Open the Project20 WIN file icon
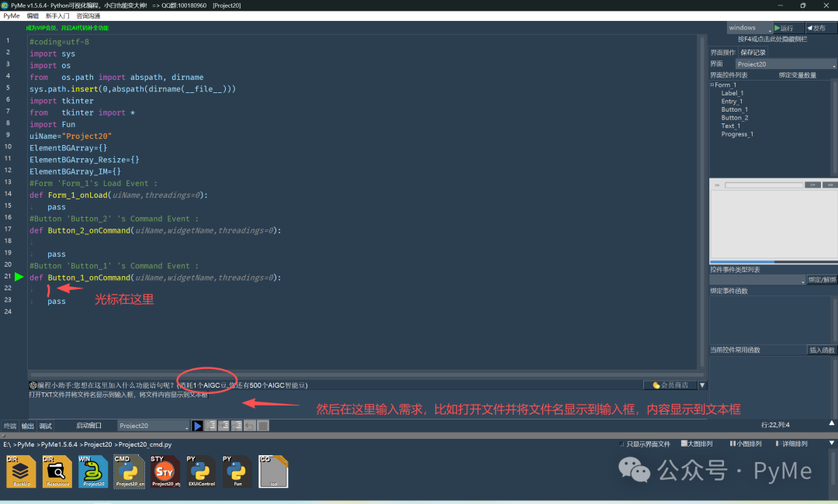The height and width of the screenshot is (504, 838). (x=93, y=471)
